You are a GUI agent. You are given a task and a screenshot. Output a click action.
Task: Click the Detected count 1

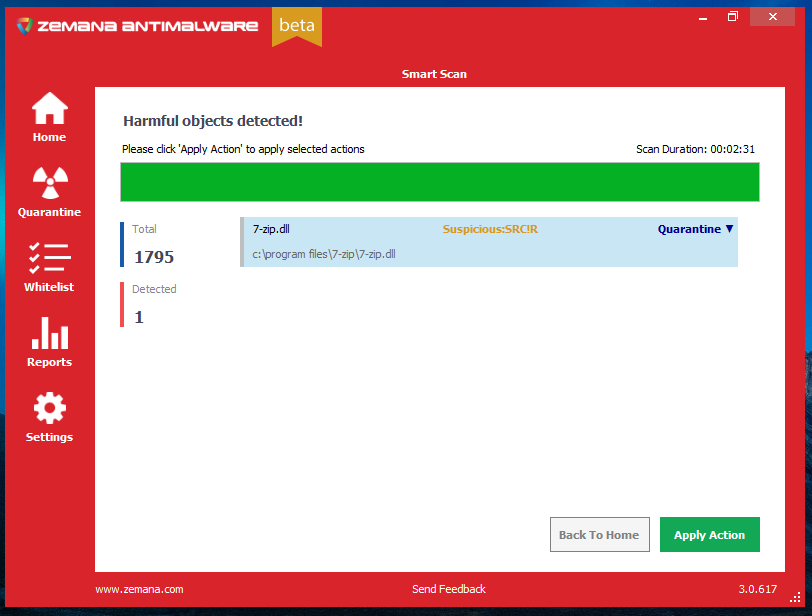click(139, 317)
